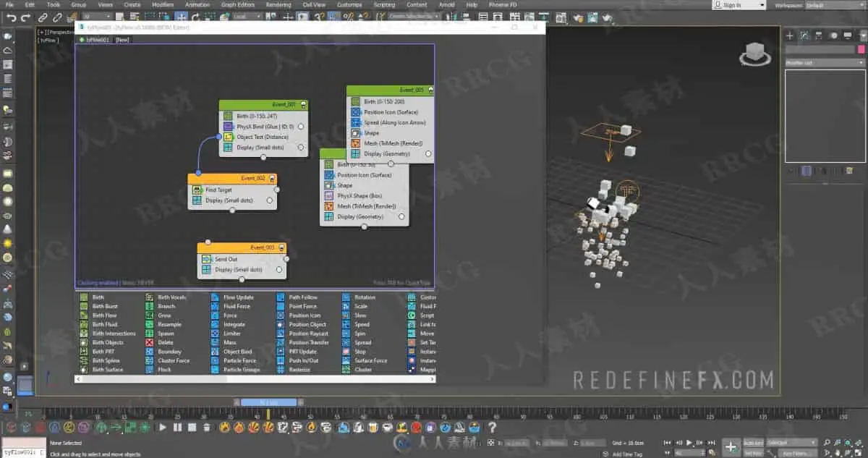Click the Key Filters button
This screenshot has height=458, width=868.
click(x=799, y=452)
